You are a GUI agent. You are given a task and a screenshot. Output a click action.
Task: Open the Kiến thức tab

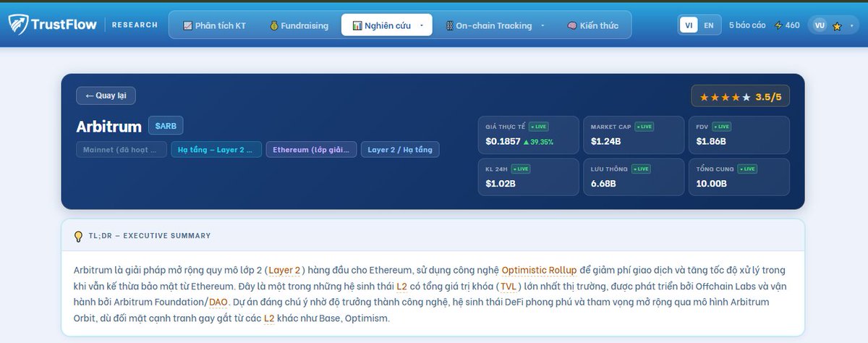tap(592, 25)
